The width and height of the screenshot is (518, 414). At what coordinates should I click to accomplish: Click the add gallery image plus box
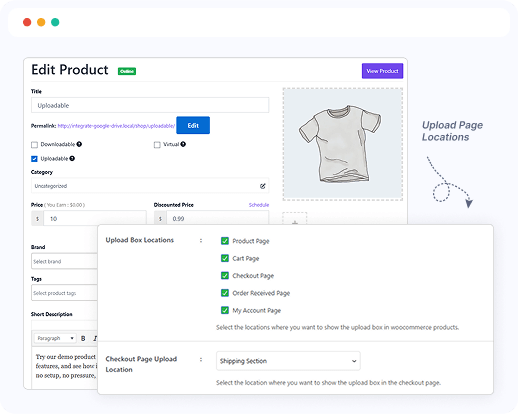click(x=295, y=219)
